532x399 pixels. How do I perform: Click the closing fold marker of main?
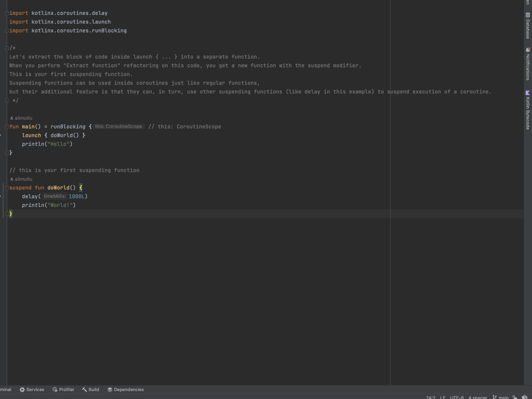click(6, 153)
